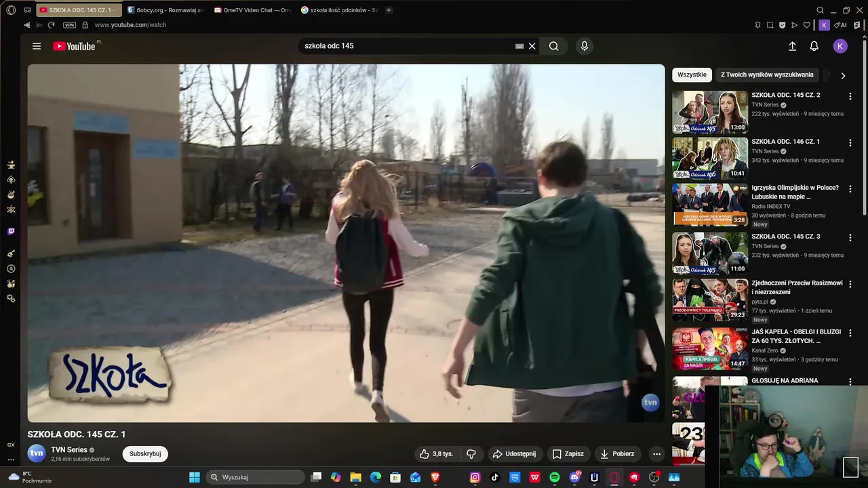The width and height of the screenshot is (868, 488).
Task: Open the on-screen keyboard icon in search box
Action: (519, 46)
